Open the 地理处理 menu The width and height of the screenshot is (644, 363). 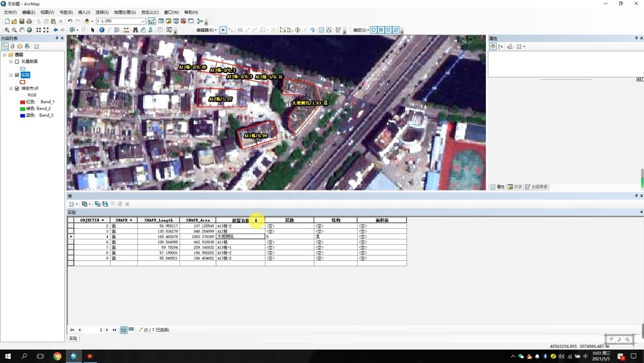[125, 12]
